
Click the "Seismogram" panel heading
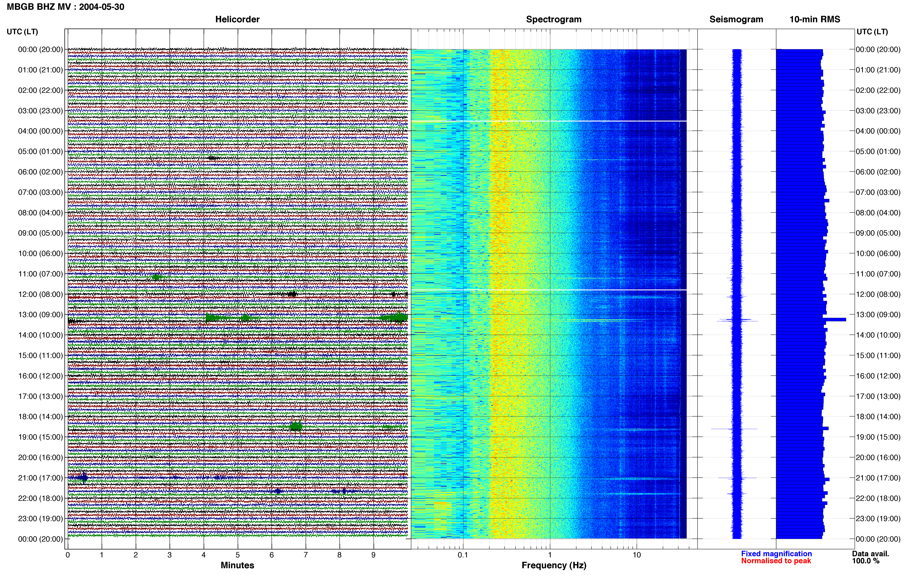pos(736,19)
